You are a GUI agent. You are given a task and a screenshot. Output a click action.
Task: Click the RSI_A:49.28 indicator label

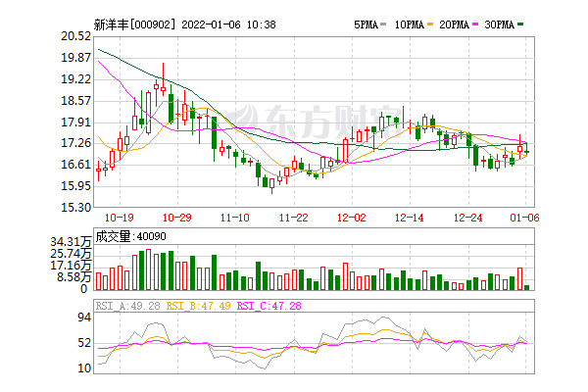tap(125, 306)
